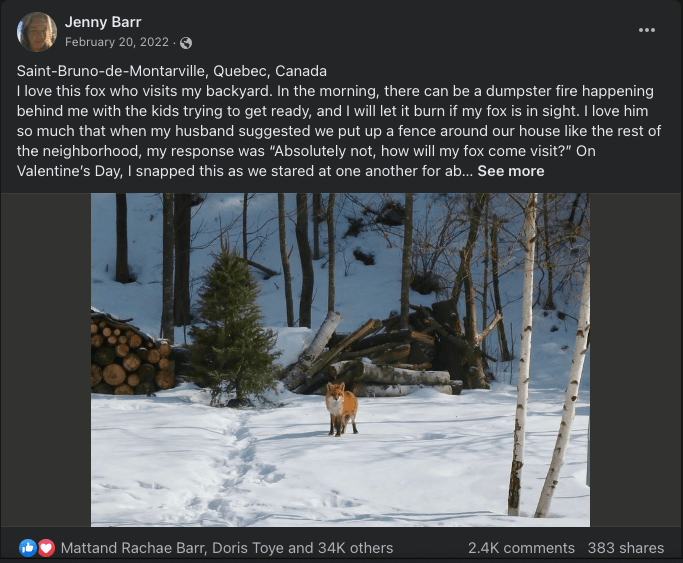Click the fox in the photo
Viewport: 683px width, 563px height.
(342, 408)
